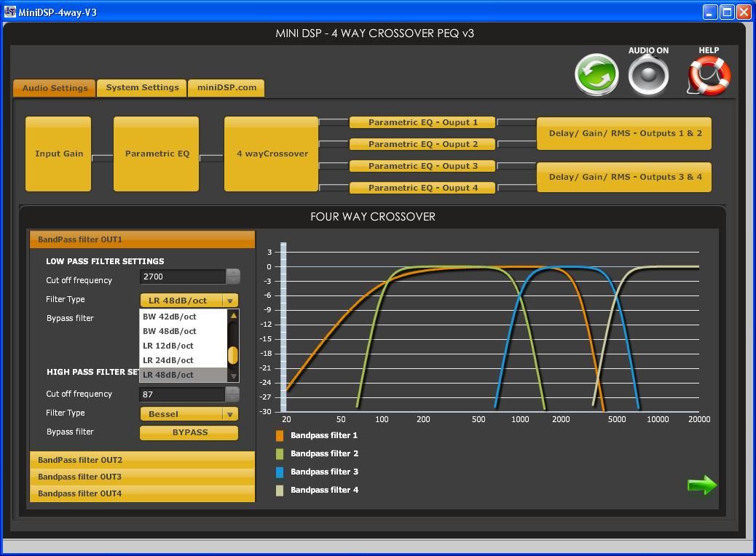Click the green Bandpass filter 2 swatch
Viewport: 756px width, 556px height.
(x=280, y=454)
